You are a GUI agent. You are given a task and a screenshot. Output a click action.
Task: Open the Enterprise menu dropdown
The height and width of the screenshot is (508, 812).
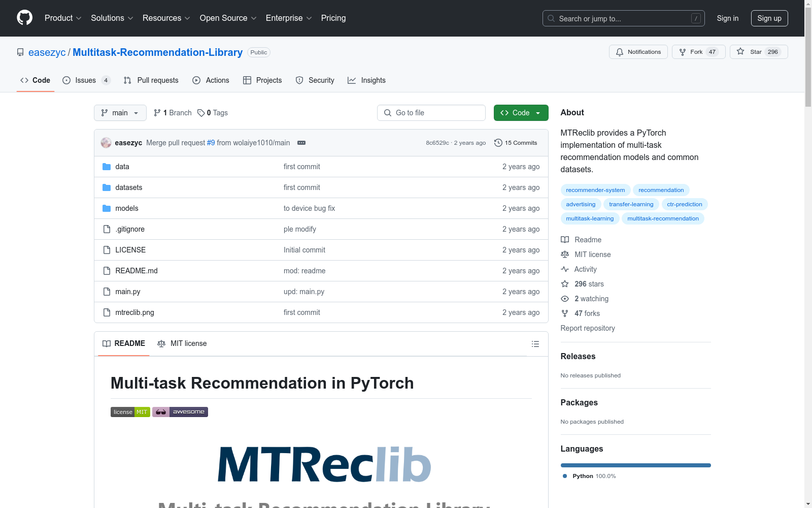click(289, 18)
